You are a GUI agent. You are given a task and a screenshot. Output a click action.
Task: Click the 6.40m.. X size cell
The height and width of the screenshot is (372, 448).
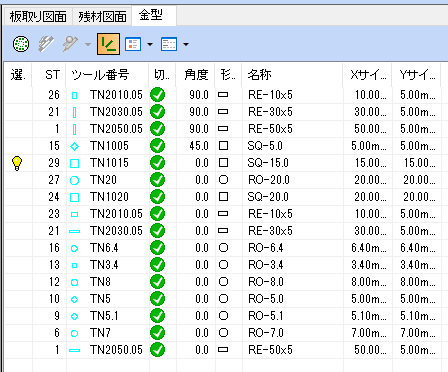point(369,248)
